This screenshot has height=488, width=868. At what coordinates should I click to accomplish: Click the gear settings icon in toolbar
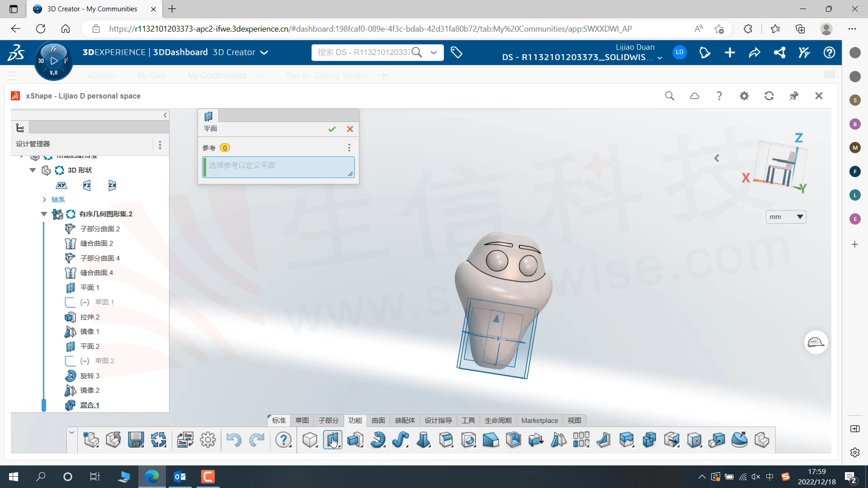pos(208,440)
